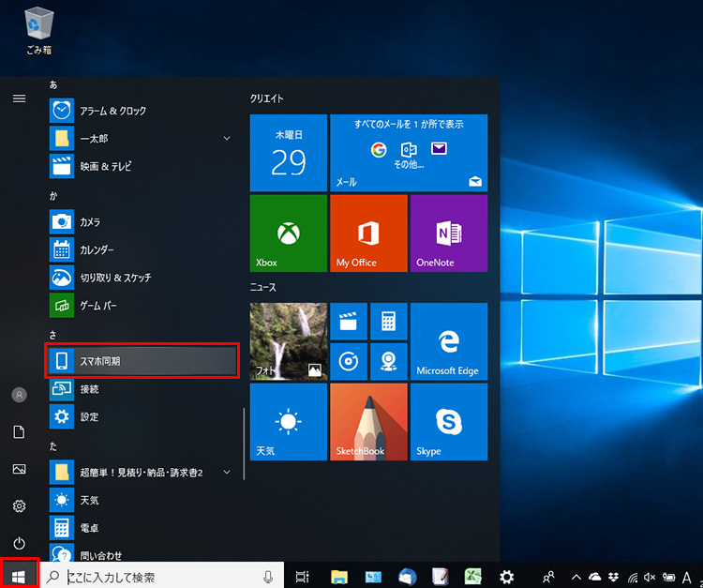703x588 pixels.
Task: Click the Windows Start button
Action: tap(19, 576)
